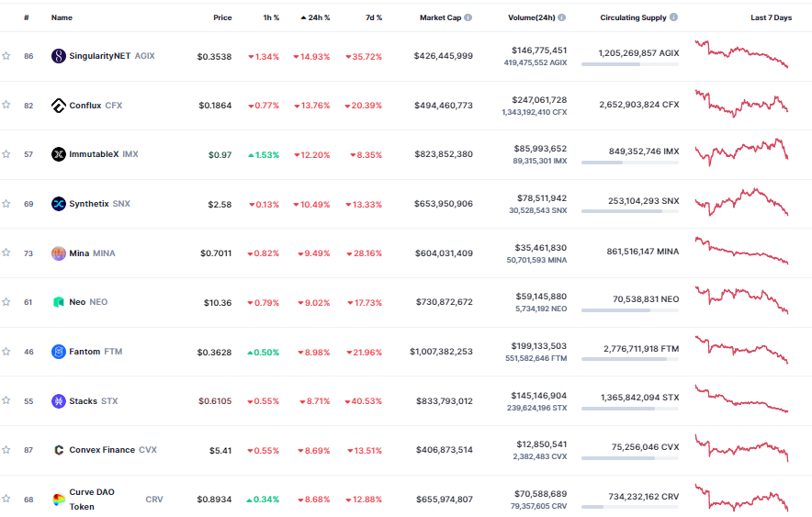The width and height of the screenshot is (812, 517).
Task: Star Synthetix as a favorite
Action: pos(6,204)
